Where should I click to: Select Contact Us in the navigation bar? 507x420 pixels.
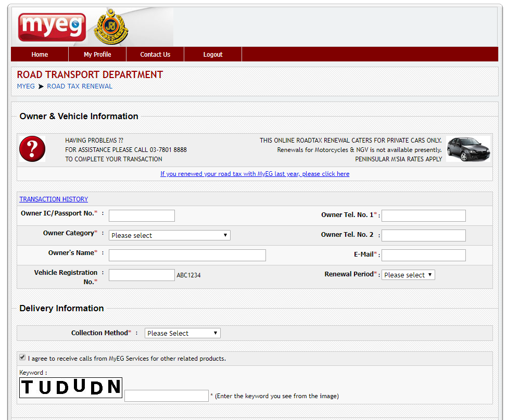[155, 55]
